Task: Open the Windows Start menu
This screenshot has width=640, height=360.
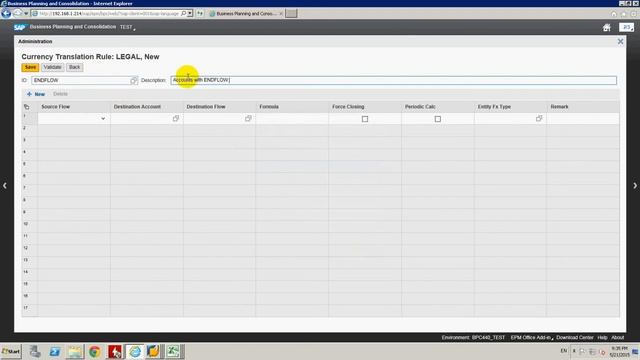Action: coord(11,351)
